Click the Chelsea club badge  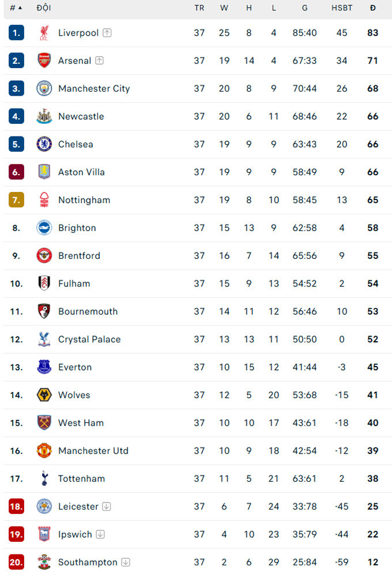pyautogui.click(x=44, y=144)
